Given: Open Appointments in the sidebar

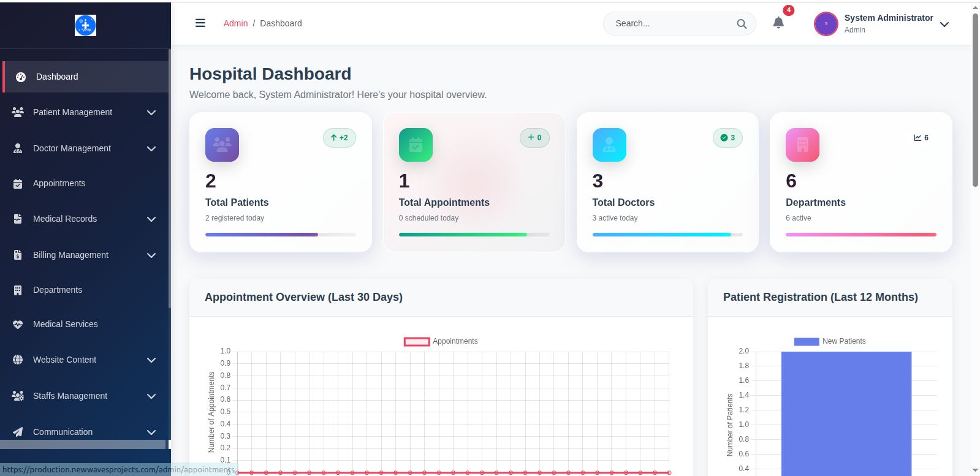Looking at the screenshot, I should click(59, 183).
